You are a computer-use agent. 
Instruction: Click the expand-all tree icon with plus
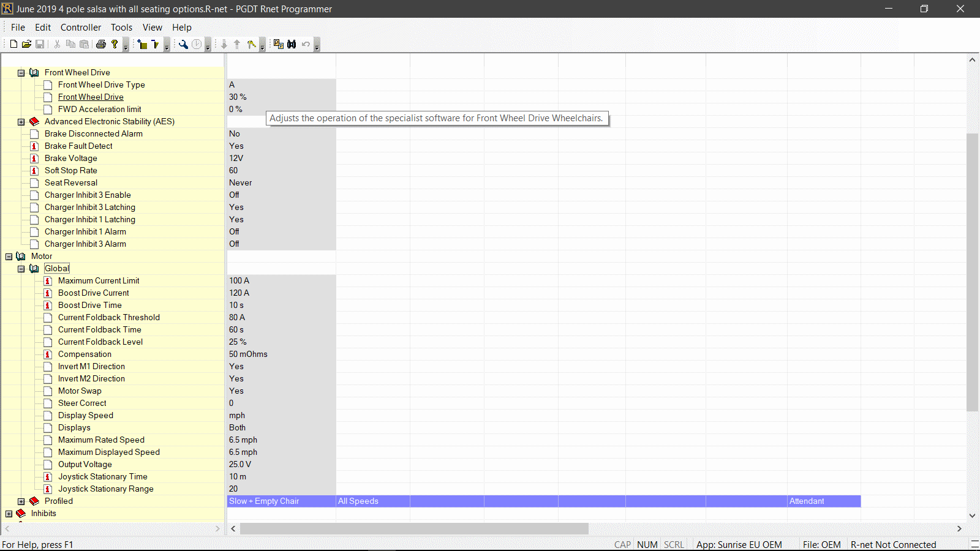[142, 44]
